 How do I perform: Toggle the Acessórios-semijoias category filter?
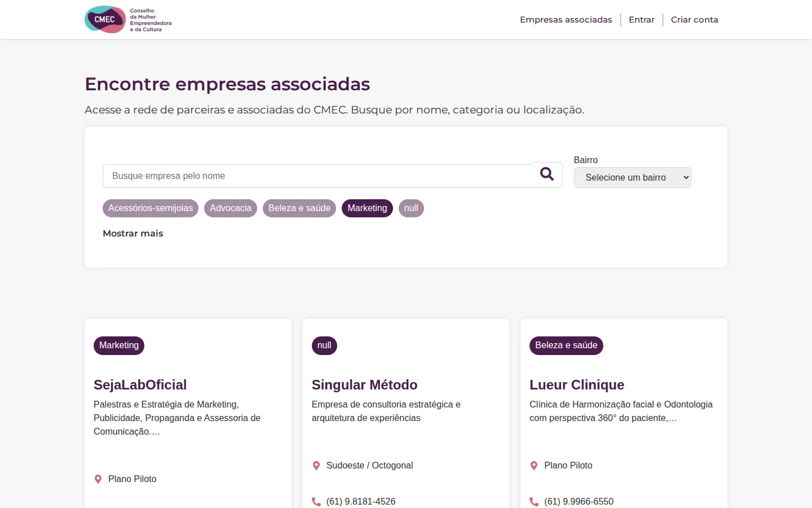click(151, 208)
